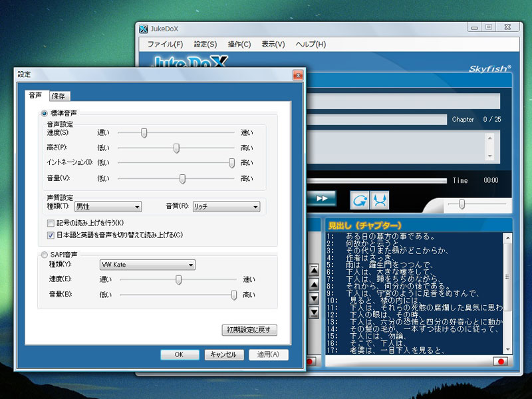532x399 pixels.
Task: Click the 高さ(P) slider handle
Action: (x=176, y=148)
